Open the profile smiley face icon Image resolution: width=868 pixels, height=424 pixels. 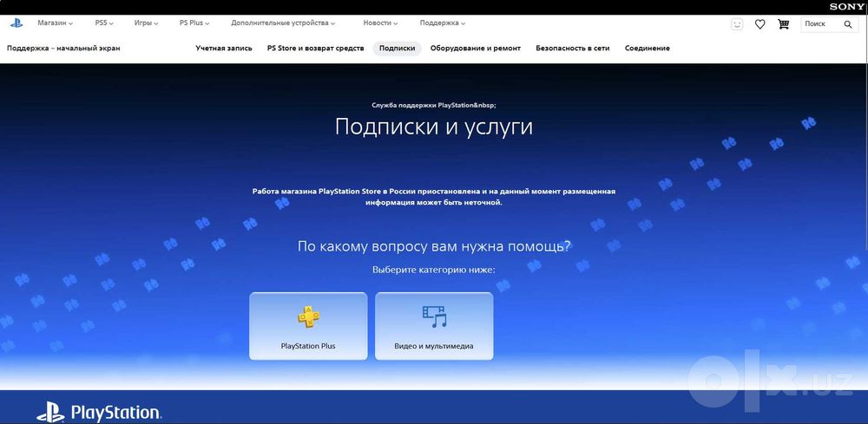click(737, 23)
